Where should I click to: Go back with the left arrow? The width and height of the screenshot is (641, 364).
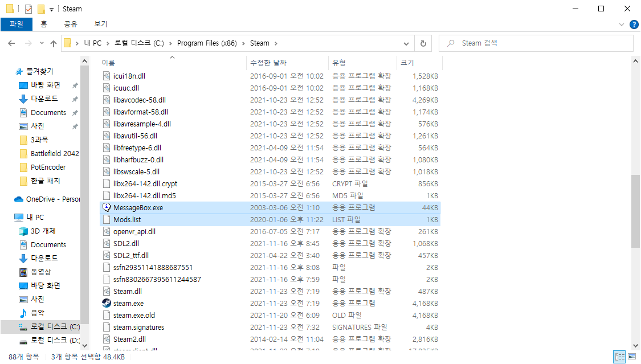11,43
